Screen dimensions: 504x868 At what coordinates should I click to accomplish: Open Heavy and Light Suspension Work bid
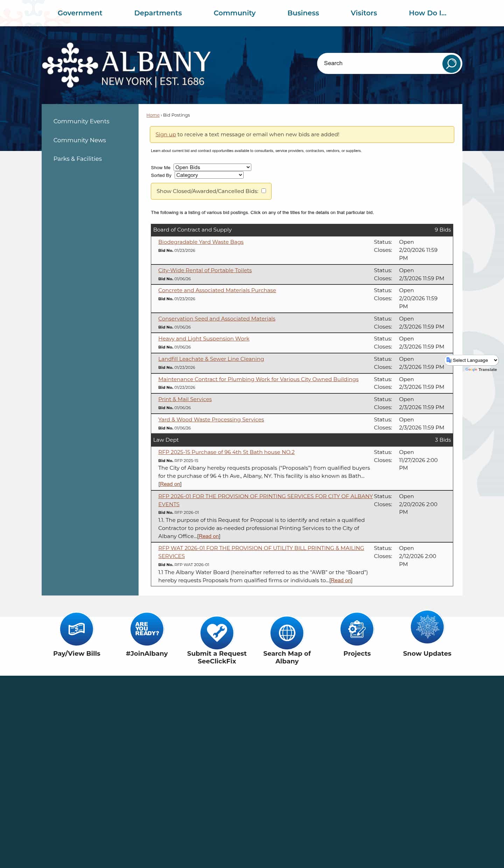pyautogui.click(x=204, y=339)
